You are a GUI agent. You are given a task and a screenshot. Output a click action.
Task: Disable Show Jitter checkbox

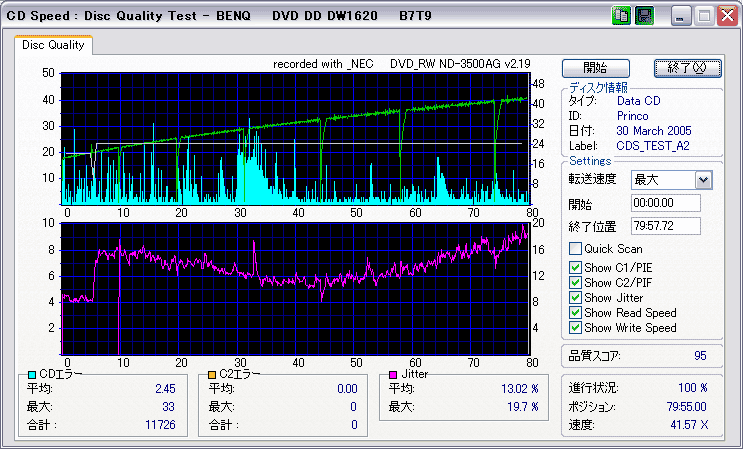coord(575,298)
